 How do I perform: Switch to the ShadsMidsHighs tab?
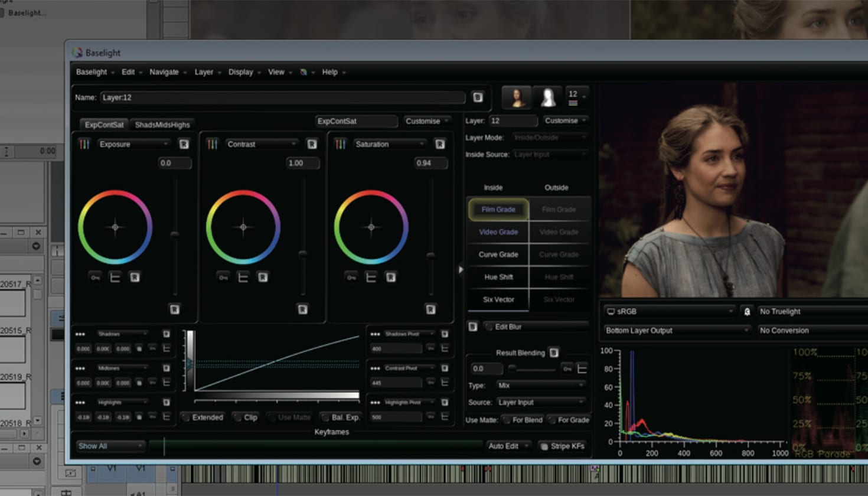point(162,125)
